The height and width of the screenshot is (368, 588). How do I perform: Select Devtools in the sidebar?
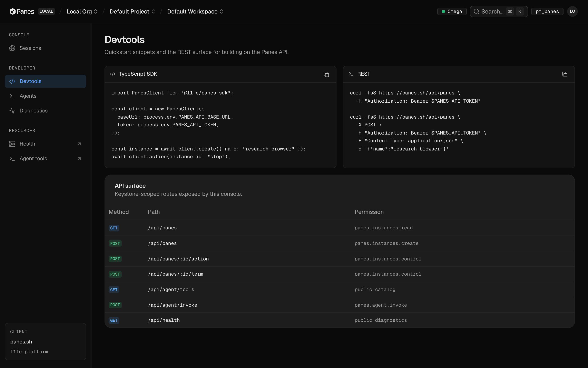pos(46,81)
